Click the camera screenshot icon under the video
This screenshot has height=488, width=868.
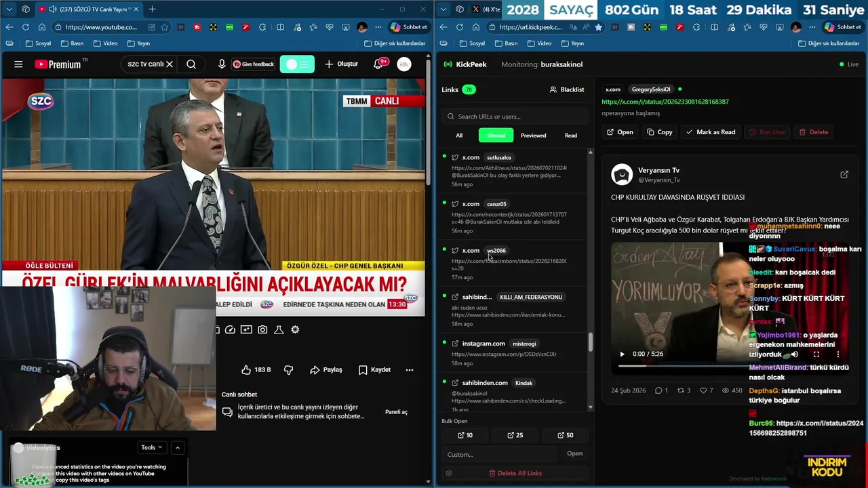click(x=262, y=330)
